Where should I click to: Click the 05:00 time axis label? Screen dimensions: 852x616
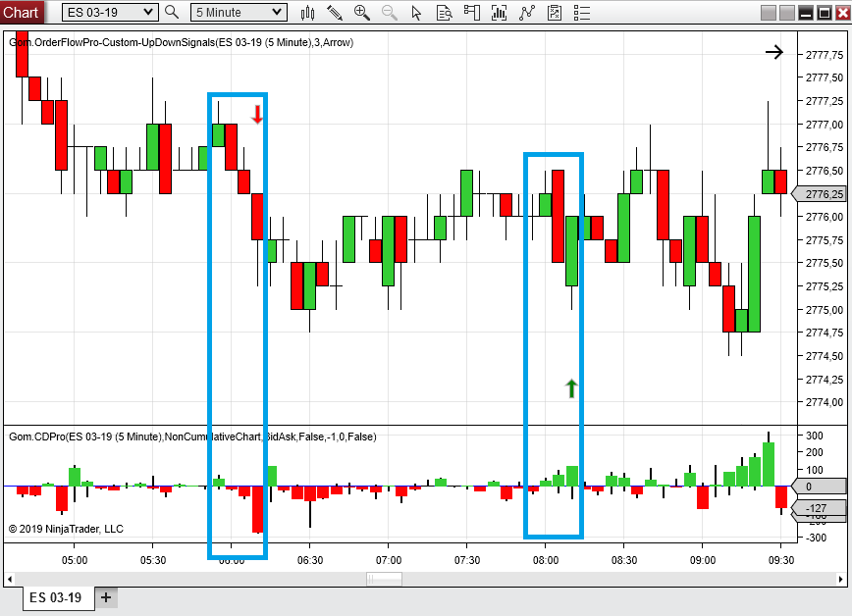(75, 560)
